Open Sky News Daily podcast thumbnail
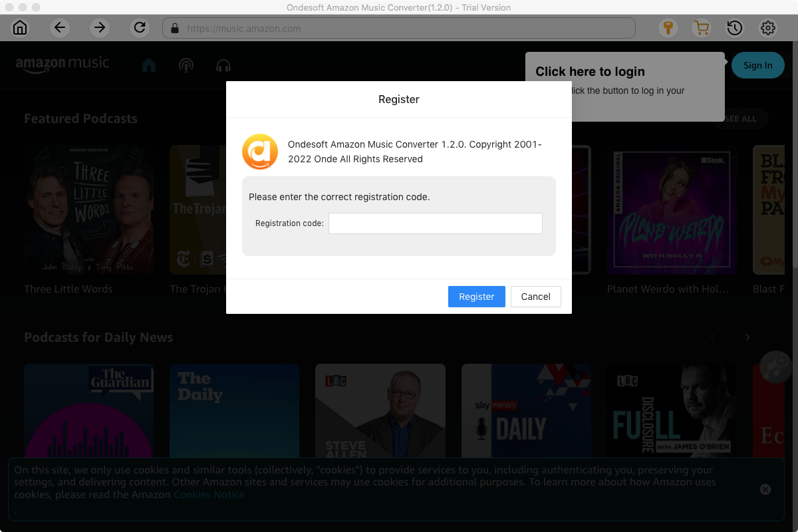798x532 pixels. 527,411
